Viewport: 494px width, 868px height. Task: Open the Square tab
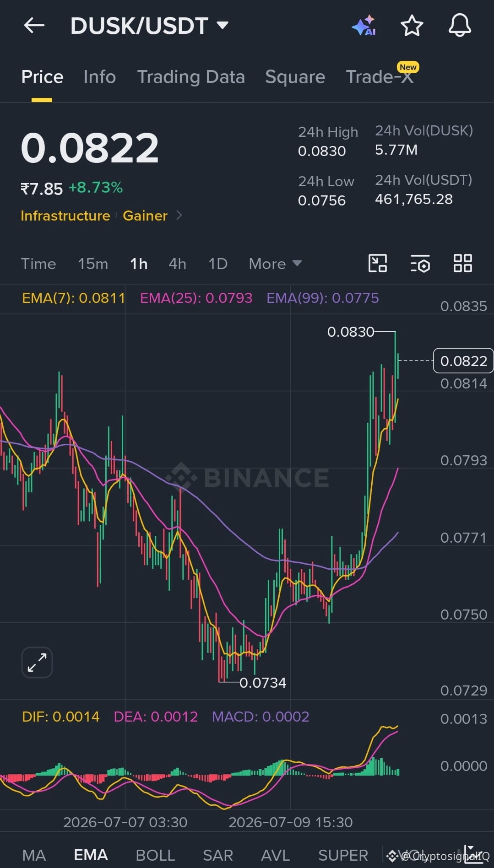click(295, 77)
